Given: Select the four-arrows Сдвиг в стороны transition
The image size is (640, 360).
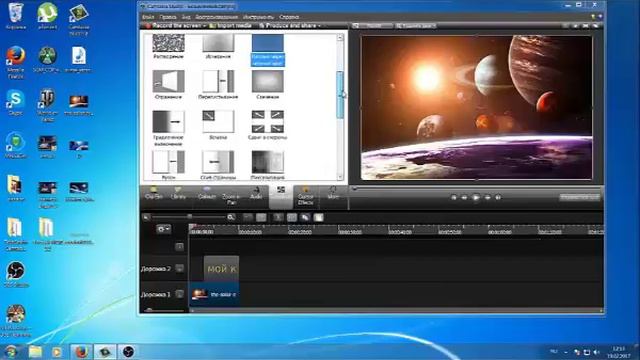Looking at the screenshot, I should [x=268, y=121].
